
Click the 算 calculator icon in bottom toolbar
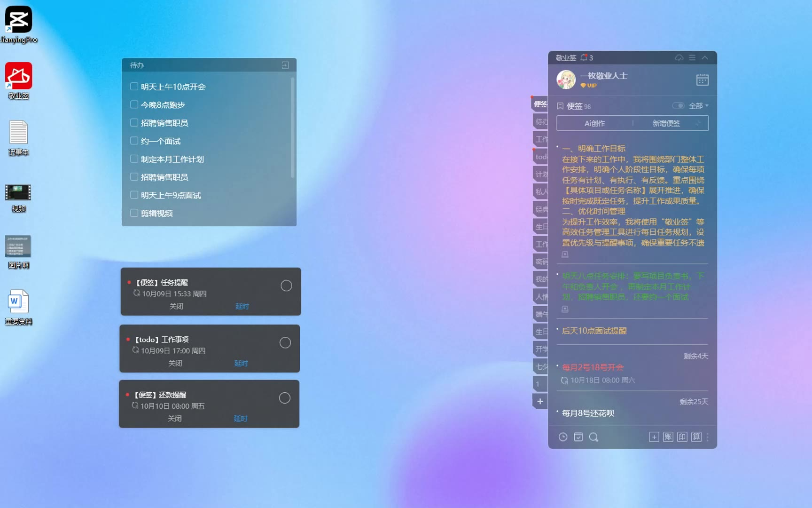(696, 437)
